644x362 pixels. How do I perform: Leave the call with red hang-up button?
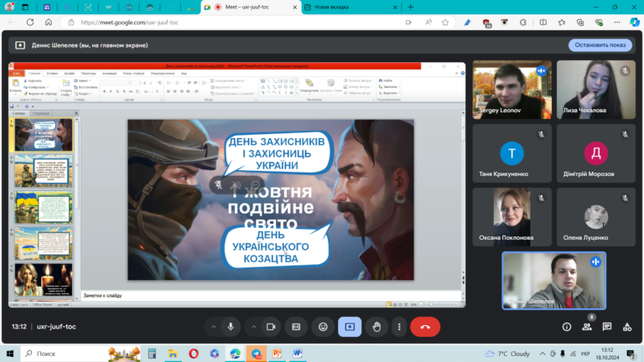425,327
